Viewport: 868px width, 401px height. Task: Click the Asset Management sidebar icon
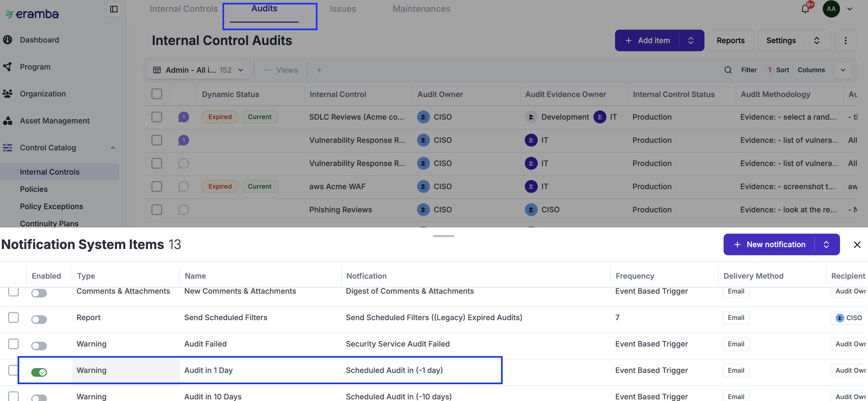8,121
